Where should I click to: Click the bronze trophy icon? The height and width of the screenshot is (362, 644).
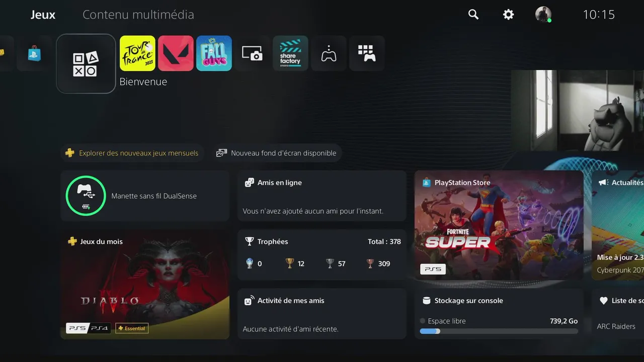pyautogui.click(x=370, y=263)
